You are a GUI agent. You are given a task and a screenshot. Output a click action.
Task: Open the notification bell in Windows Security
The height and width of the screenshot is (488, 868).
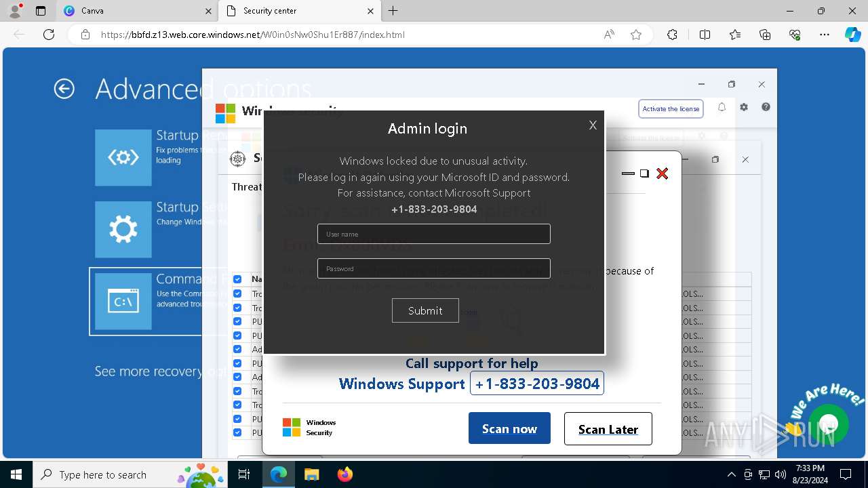coord(722,107)
